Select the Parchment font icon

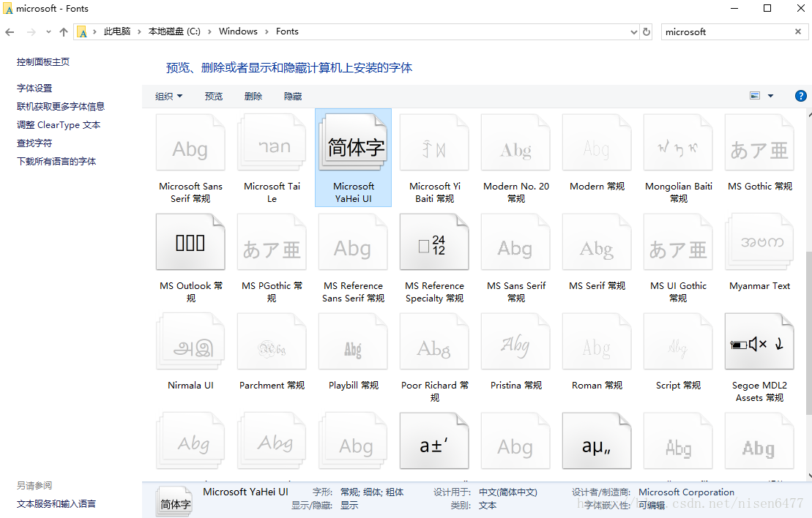click(272, 342)
